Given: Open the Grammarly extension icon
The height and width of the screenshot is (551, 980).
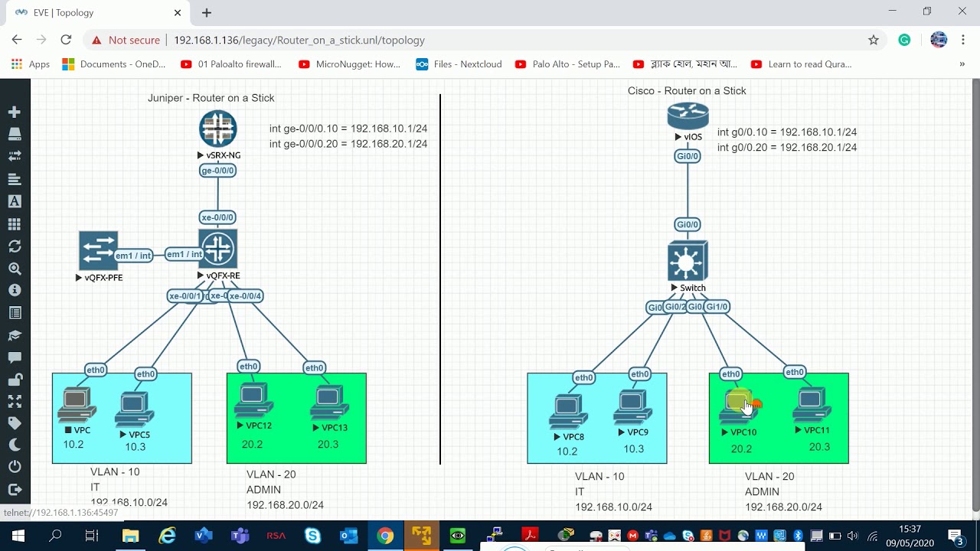Looking at the screenshot, I should [904, 40].
